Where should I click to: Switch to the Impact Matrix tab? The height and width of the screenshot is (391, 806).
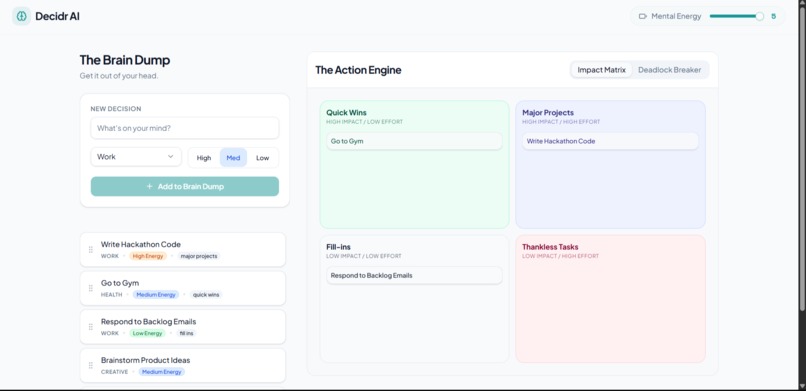pyautogui.click(x=601, y=70)
